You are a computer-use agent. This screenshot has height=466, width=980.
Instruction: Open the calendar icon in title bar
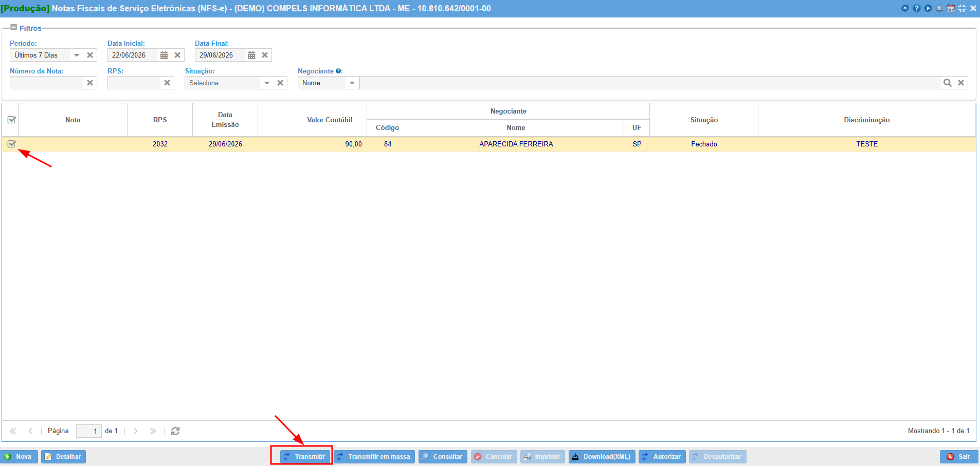point(951,8)
